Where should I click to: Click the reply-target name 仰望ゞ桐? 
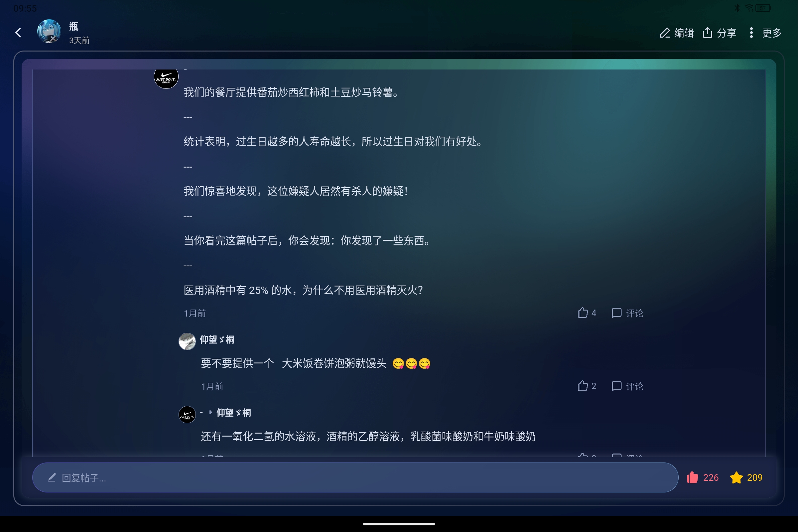pyautogui.click(x=234, y=413)
